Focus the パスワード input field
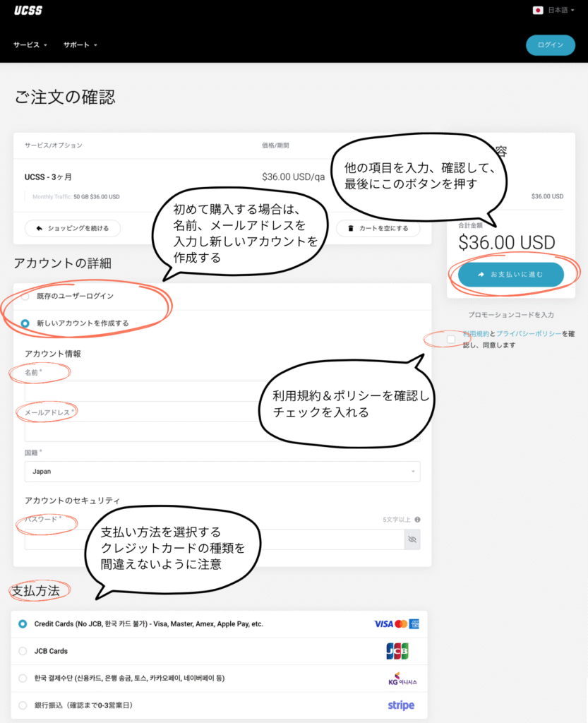The image size is (588, 723). [x=215, y=539]
